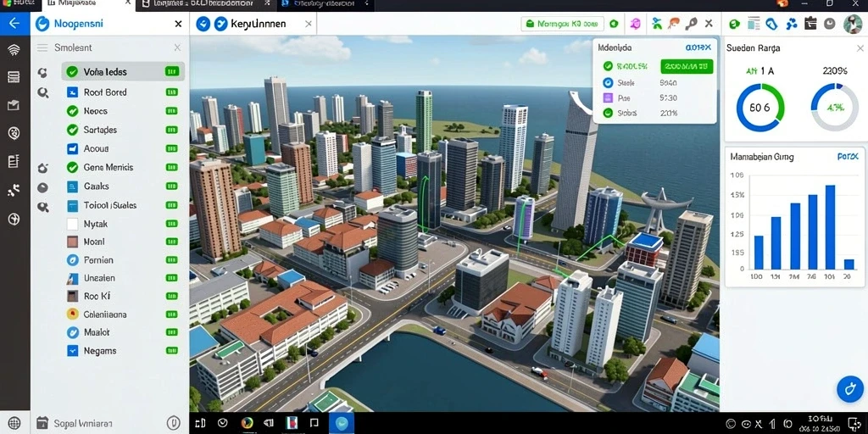Image resolution: width=868 pixels, height=434 pixels.
Task: Click the green Morragoa K9 button
Action: 563,24
